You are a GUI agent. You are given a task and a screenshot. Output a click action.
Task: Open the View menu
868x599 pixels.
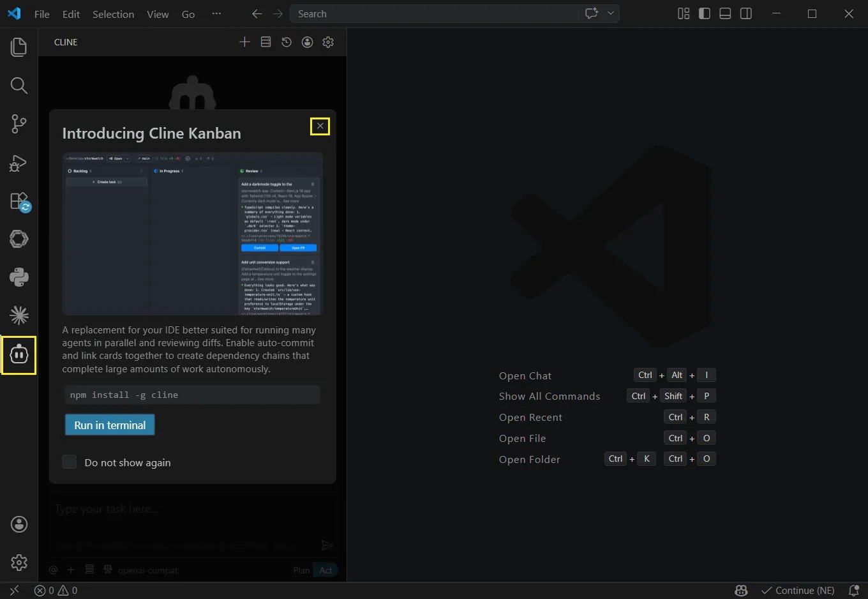point(158,14)
